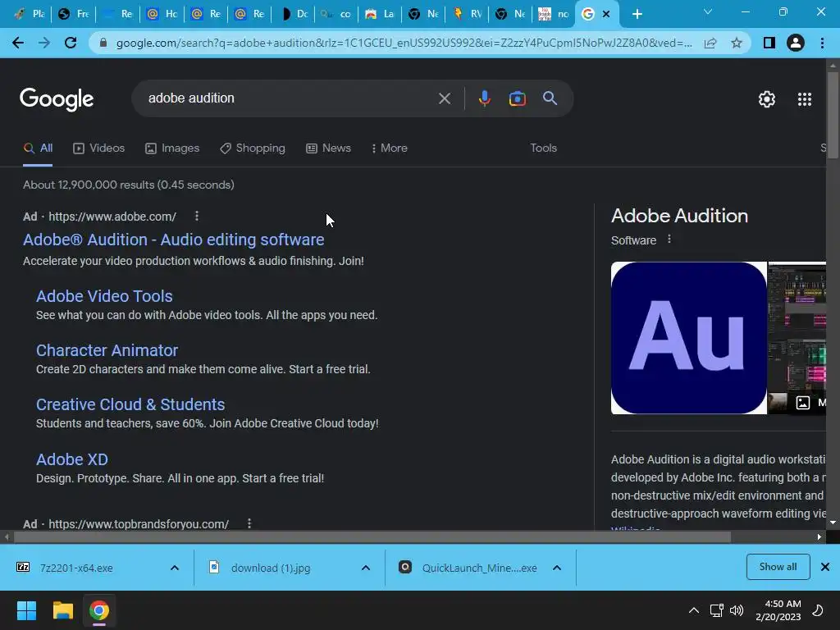Switch to the browser tab labeled Ho
This screenshot has height=630, width=840.
pos(162,14)
